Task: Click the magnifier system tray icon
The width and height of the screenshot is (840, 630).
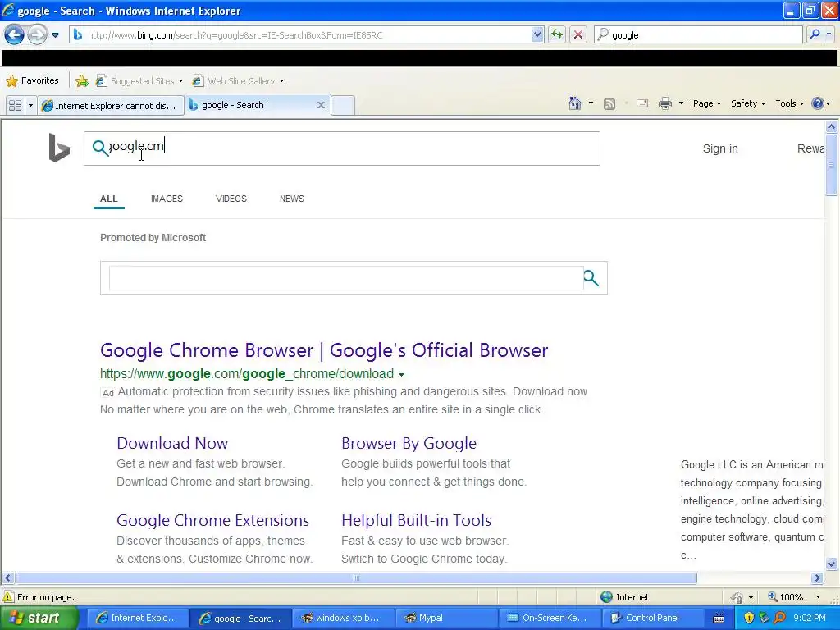Action: coord(779,619)
